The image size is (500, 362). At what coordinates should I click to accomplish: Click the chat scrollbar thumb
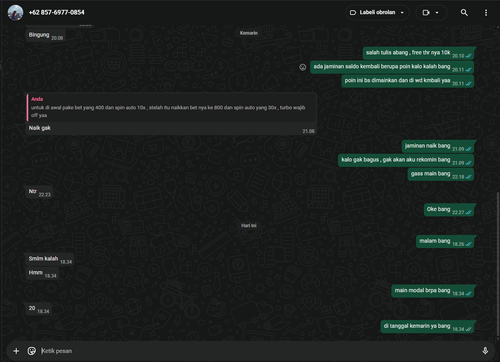coord(498,264)
